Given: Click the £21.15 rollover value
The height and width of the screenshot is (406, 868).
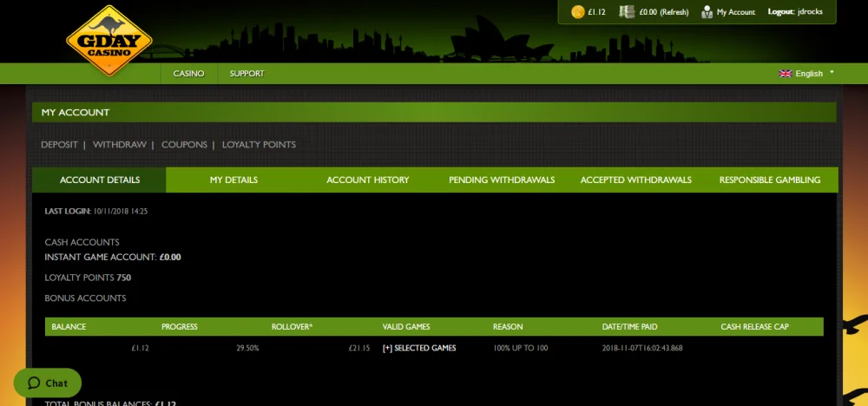Looking at the screenshot, I should pos(359,349).
